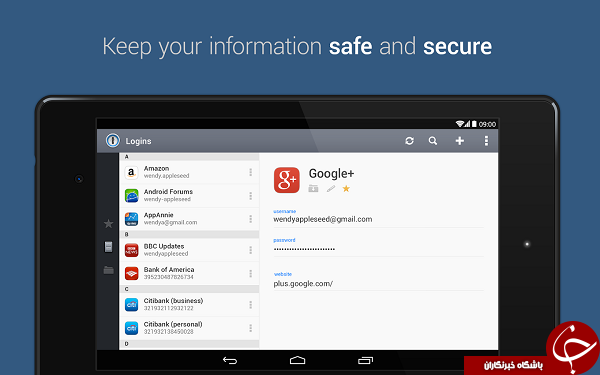Tap the Google+ title text
This screenshot has width=600, height=375.
coord(331,174)
